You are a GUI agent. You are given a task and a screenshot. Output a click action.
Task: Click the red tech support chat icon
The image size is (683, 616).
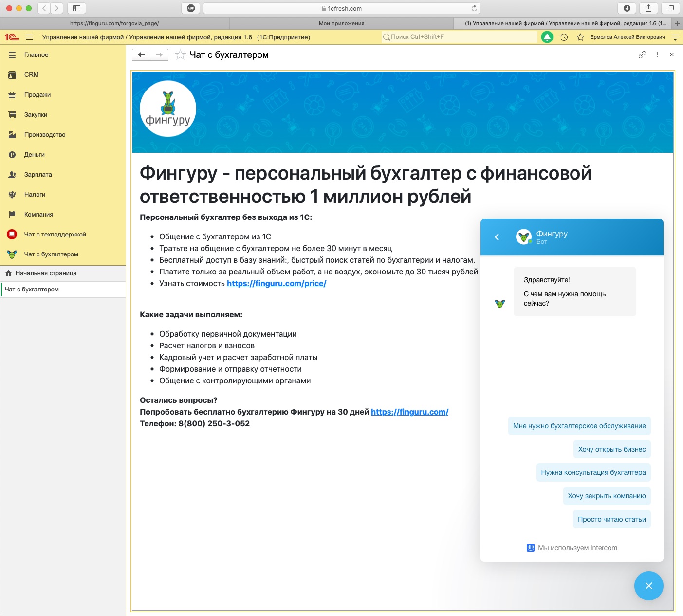pos(12,235)
